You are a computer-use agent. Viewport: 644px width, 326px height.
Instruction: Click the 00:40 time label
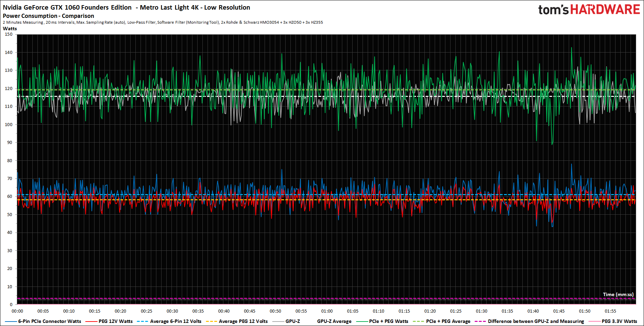pos(224,311)
